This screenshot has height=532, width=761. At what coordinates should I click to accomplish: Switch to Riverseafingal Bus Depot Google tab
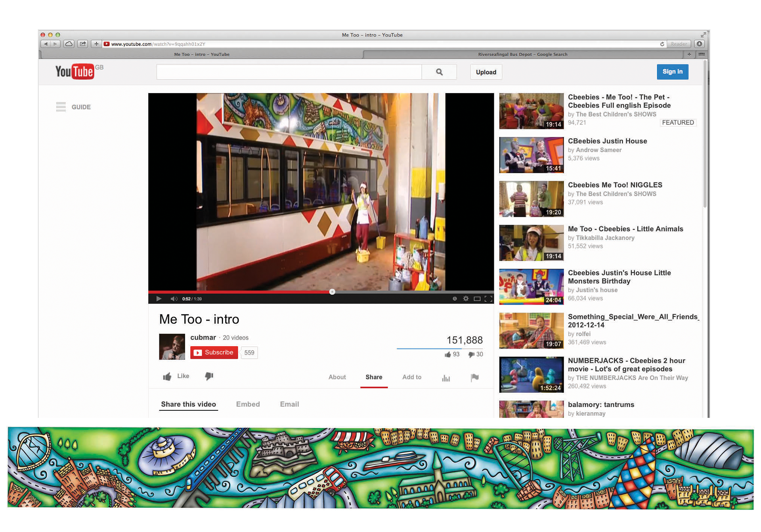[x=523, y=55]
